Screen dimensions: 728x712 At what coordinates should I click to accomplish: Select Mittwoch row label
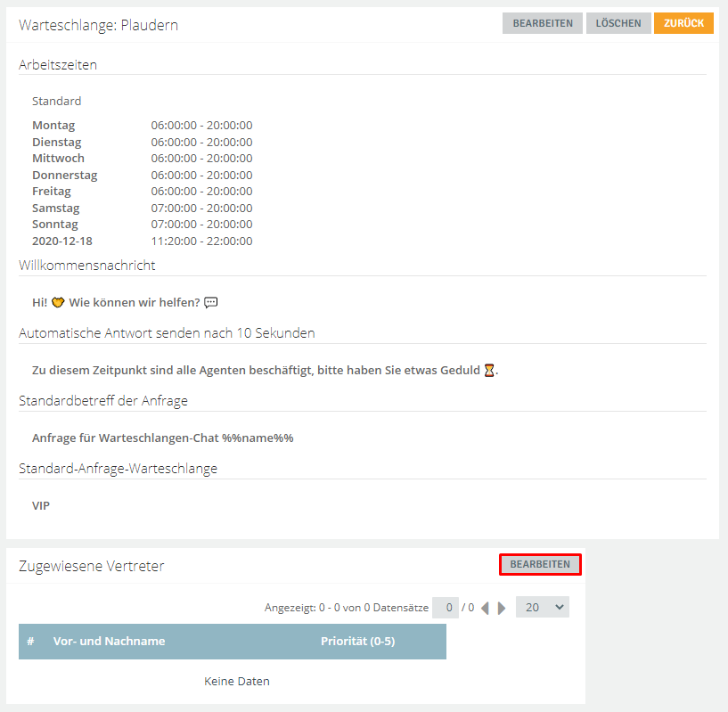pos(58,159)
